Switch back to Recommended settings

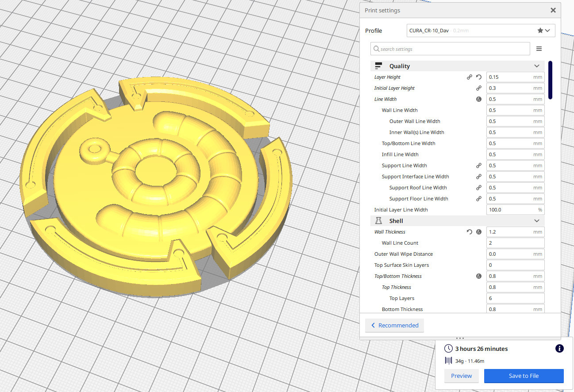pos(394,325)
